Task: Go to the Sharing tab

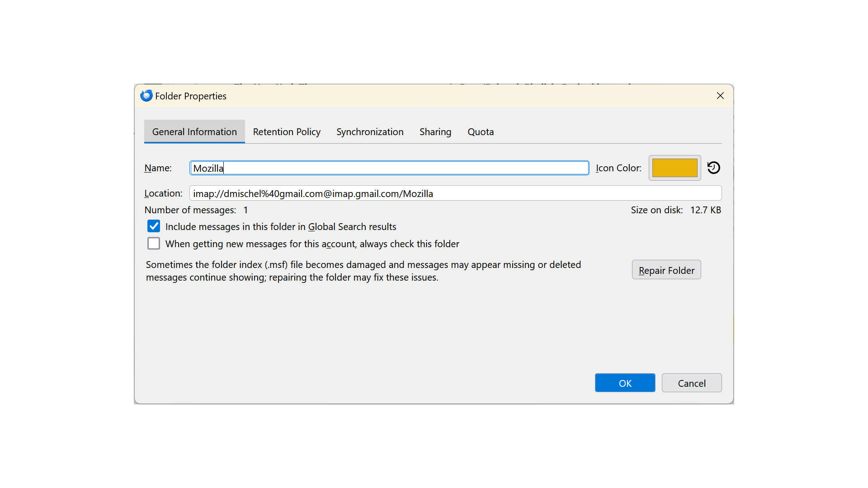Action: point(435,131)
